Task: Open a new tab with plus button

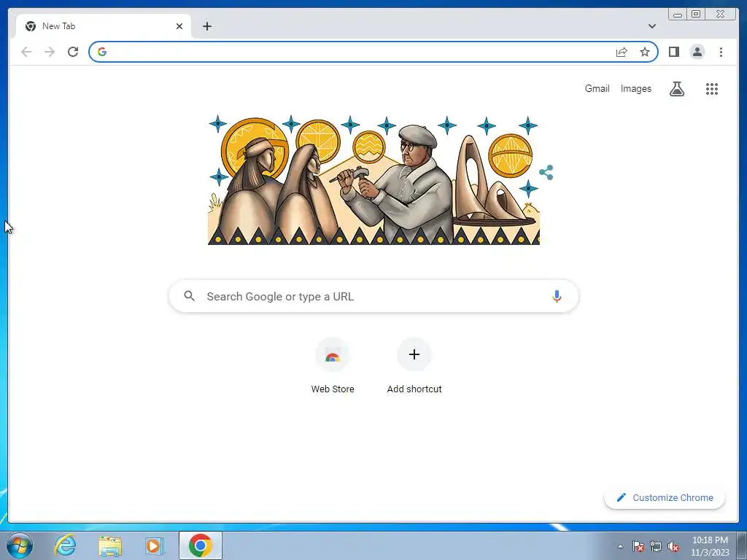Action: pyautogui.click(x=206, y=26)
